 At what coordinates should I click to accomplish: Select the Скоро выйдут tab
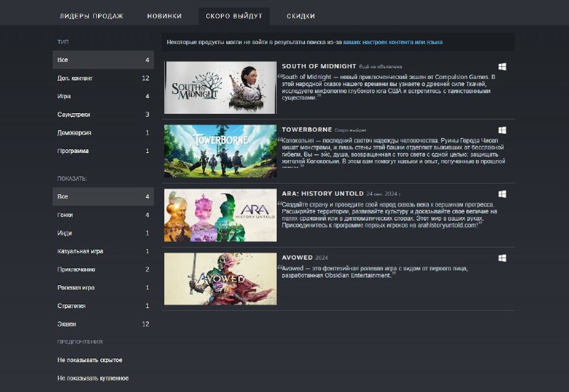[x=234, y=16]
